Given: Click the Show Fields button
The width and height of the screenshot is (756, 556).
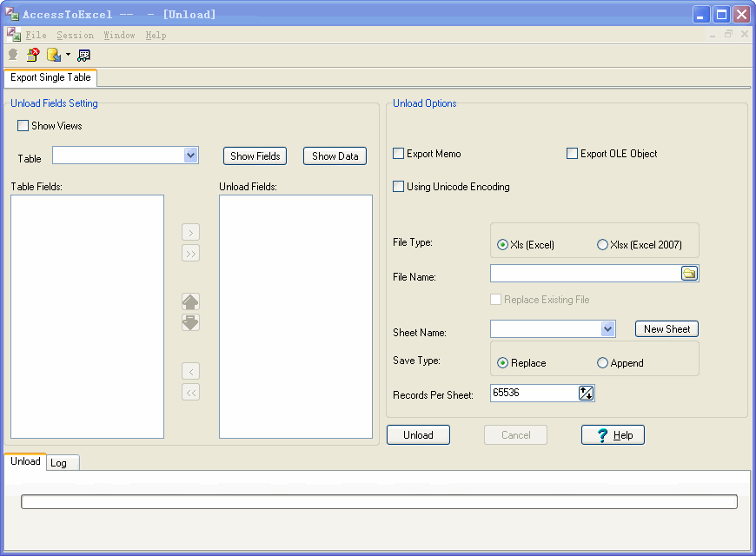Looking at the screenshot, I should [255, 156].
